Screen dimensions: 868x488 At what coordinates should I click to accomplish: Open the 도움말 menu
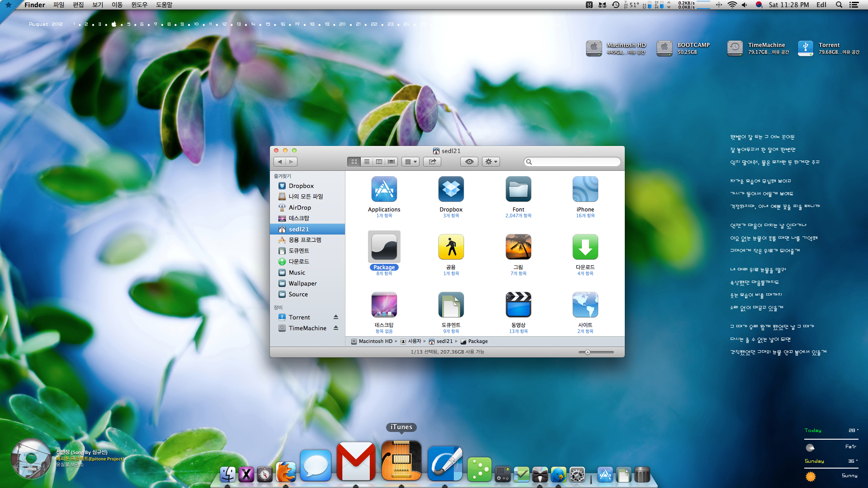pyautogui.click(x=164, y=5)
